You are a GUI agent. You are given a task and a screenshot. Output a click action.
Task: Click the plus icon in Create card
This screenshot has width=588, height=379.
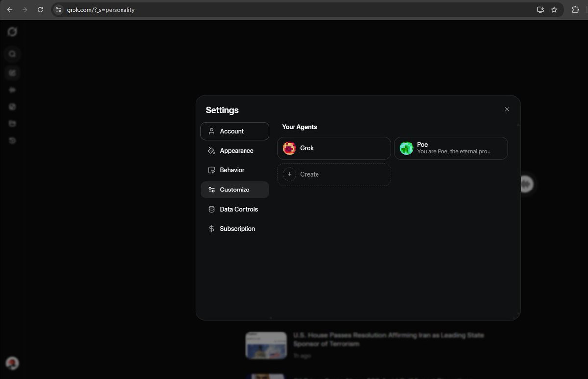coord(289,174)
